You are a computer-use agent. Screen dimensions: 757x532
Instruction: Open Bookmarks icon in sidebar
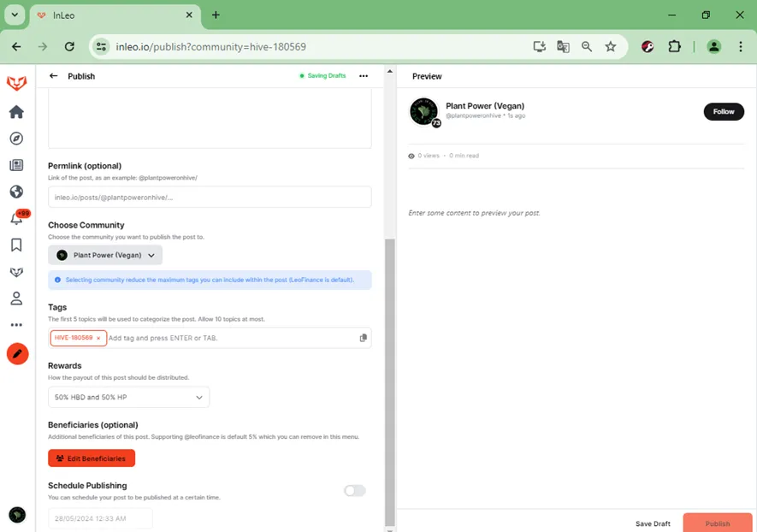pos(16,245)
